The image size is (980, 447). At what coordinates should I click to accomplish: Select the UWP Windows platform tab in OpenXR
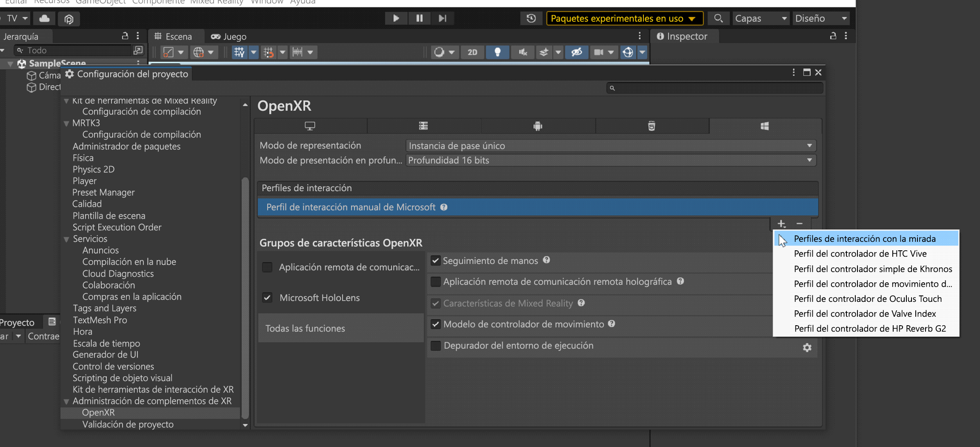(x=765, y=126)
